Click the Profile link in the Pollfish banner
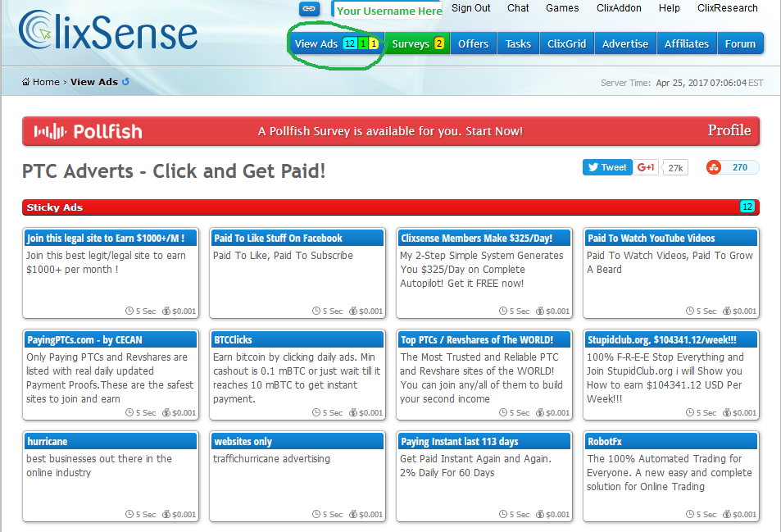This screenshot has width=781, height=532. 729,130
